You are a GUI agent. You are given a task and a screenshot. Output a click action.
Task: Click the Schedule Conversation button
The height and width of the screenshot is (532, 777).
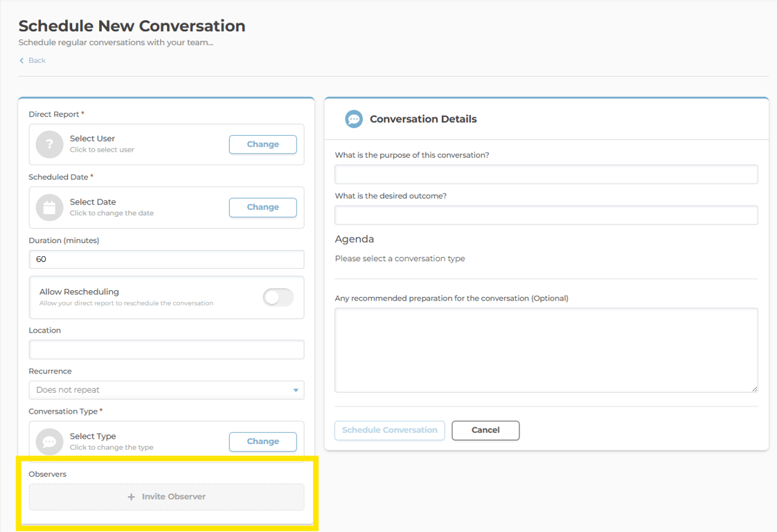[x=390, y=430]
